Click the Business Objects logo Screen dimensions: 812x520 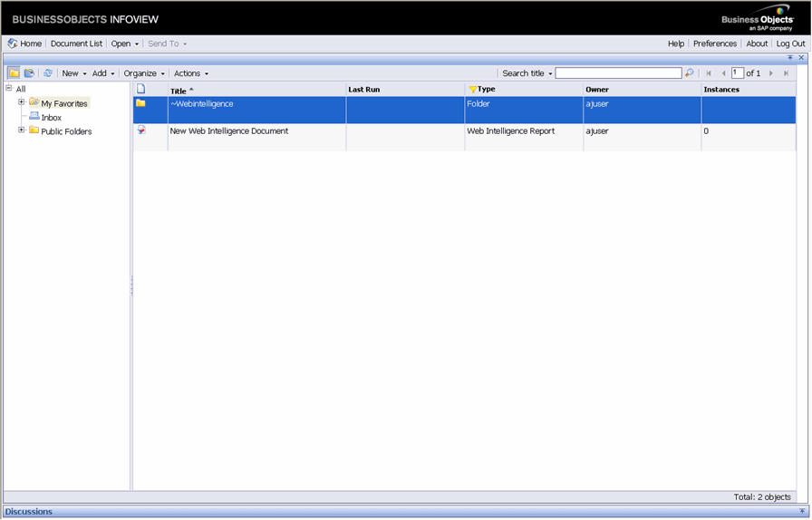[x=758, y=17]
